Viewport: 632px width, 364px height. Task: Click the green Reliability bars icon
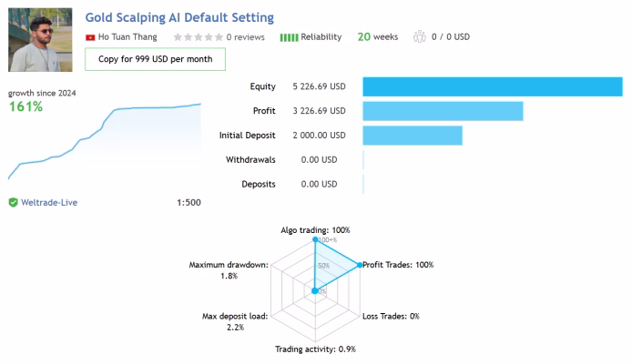[289, 37]
